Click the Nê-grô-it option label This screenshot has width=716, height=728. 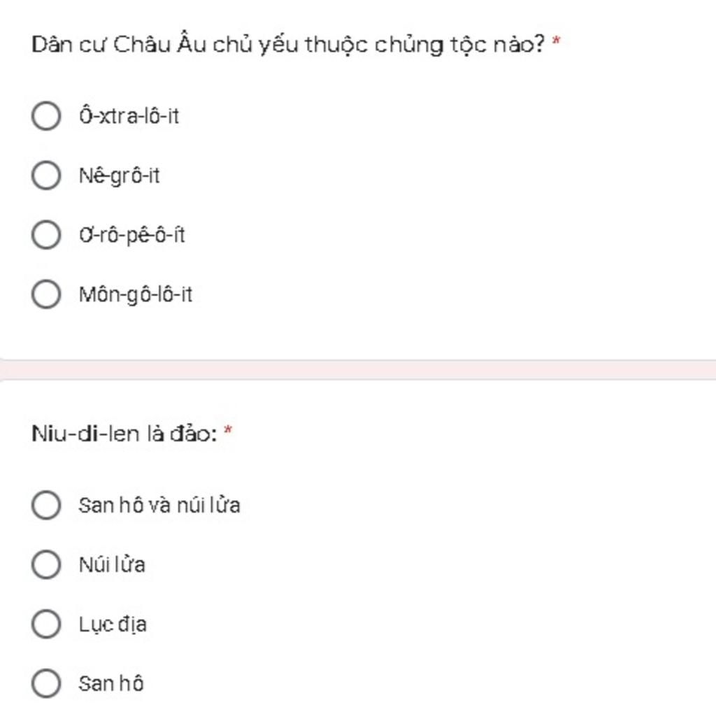click(119, 176)
